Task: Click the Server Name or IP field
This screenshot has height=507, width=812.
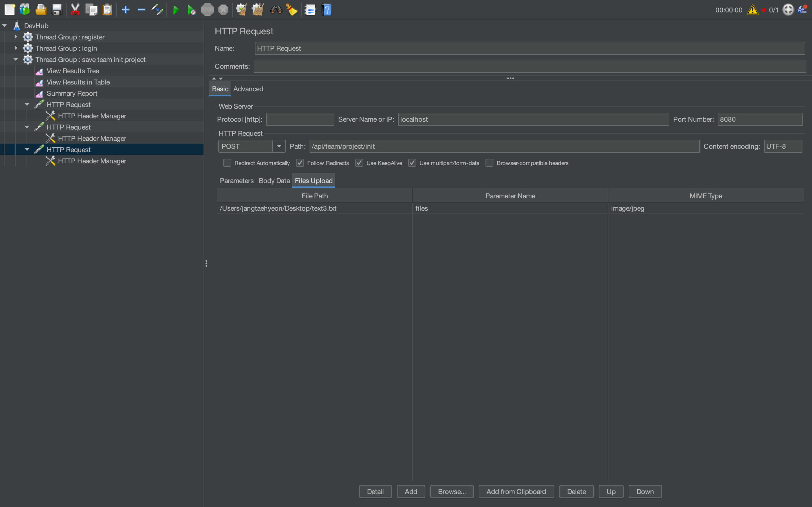Action: click(533, 119)
